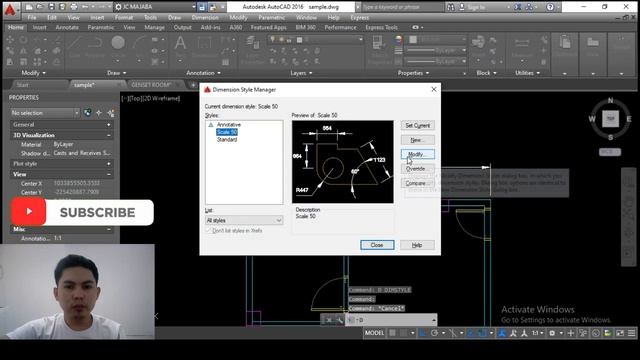Click the Set Current button
640x360 pixels.
[418, 125]
